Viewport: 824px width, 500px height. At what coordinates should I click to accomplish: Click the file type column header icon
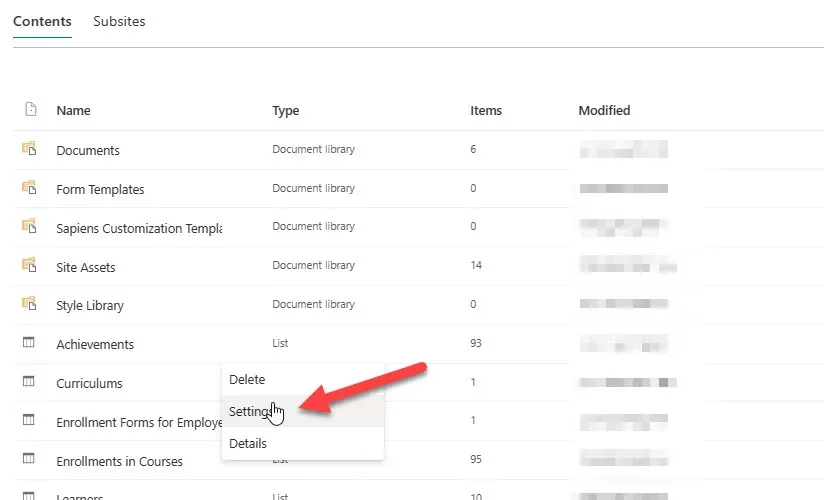click(30, 110)
